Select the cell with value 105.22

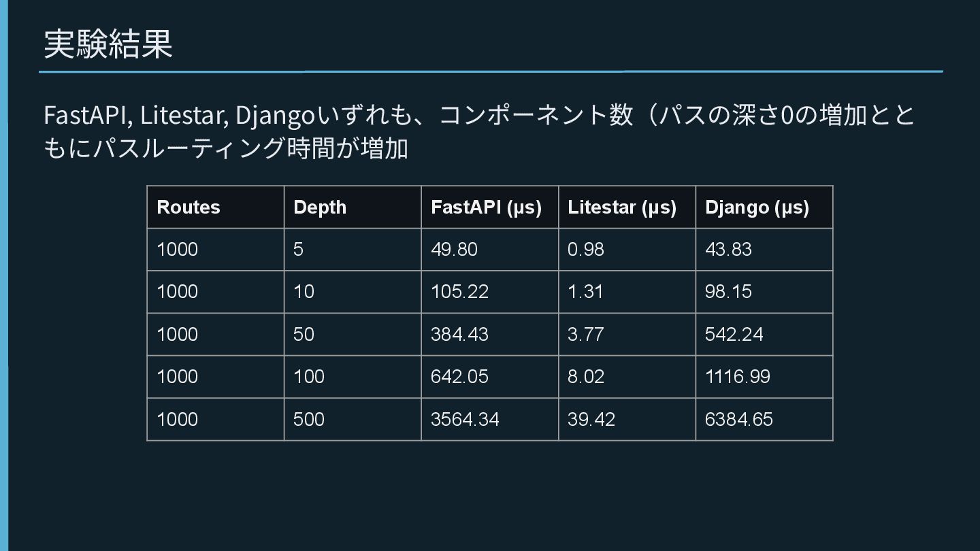tap(459, 292)
